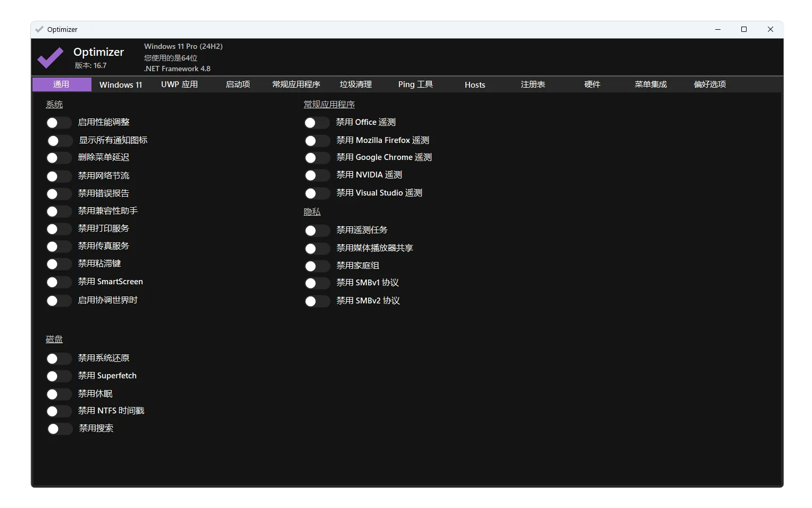The image size is (812, 508).
Task: Click the .NET Framework 4.8 text
Action: tap(177, 69)
